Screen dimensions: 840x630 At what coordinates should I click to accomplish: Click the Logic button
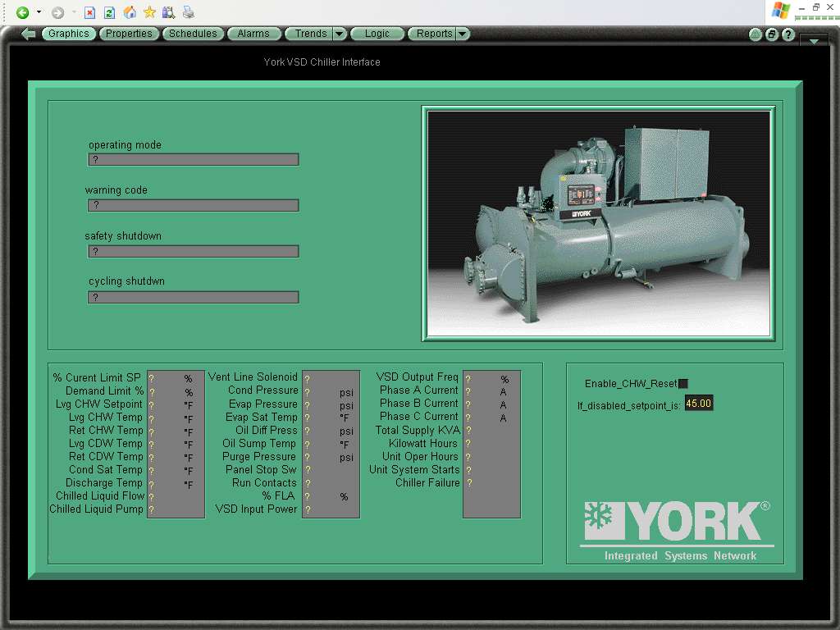coord(377,34)
